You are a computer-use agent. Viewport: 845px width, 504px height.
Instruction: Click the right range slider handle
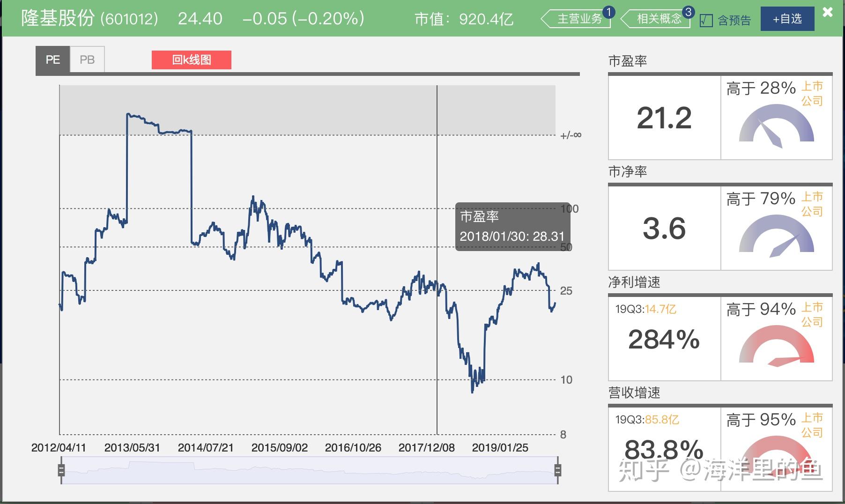pos(557,470)
